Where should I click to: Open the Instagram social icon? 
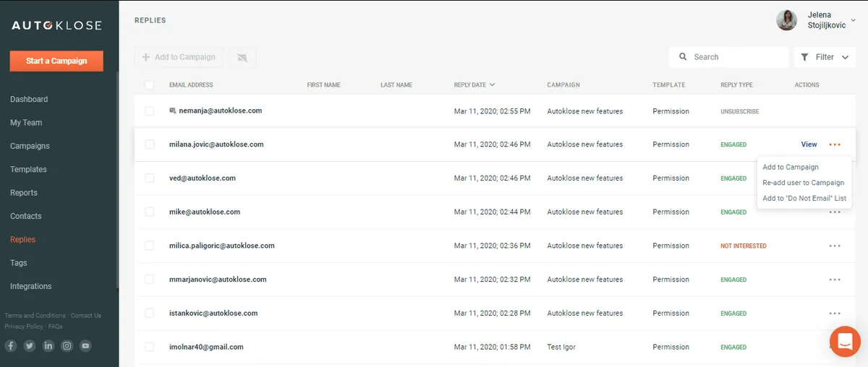click(67, 346)
